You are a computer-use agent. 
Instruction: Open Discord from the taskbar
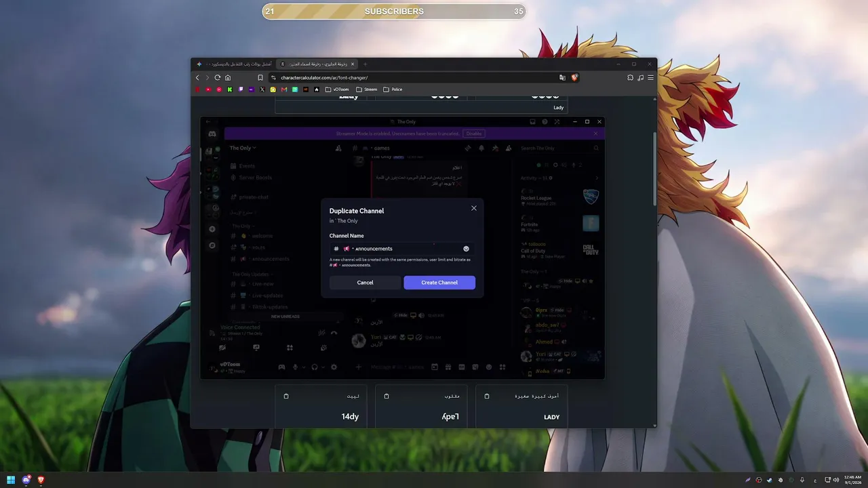coord(26,480)
